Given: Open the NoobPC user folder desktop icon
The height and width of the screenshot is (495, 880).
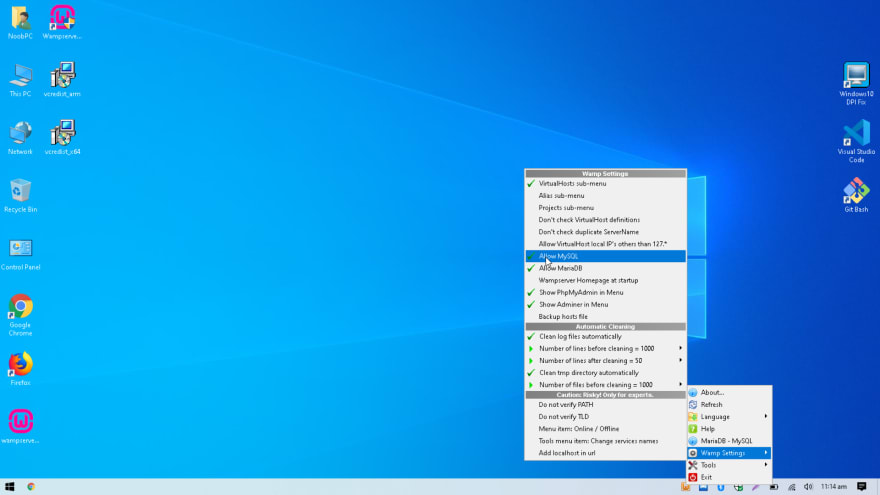Looking at the screenshot, I should click(x=20, y=22).
